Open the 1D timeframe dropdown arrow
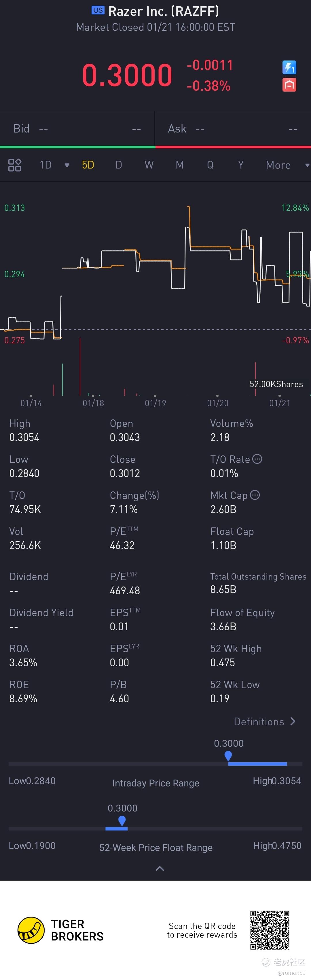Image resolution: width=311 pixels, height=980 pixels. [67, 165]
